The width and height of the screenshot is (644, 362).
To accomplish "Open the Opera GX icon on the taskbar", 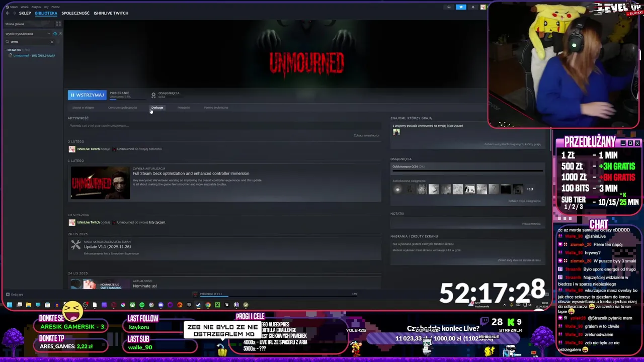I will pyautogui.click(x=114, y=305).
